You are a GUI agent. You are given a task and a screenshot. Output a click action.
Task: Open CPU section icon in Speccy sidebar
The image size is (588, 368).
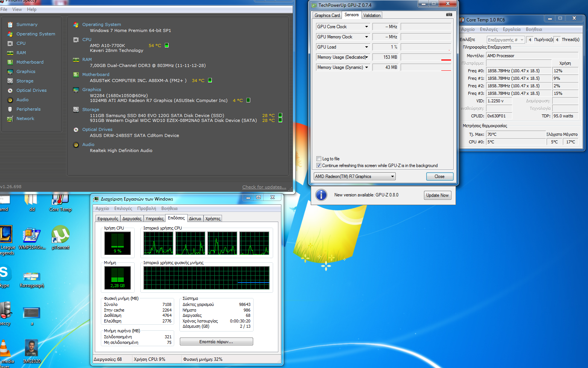[x=10, y=43]
